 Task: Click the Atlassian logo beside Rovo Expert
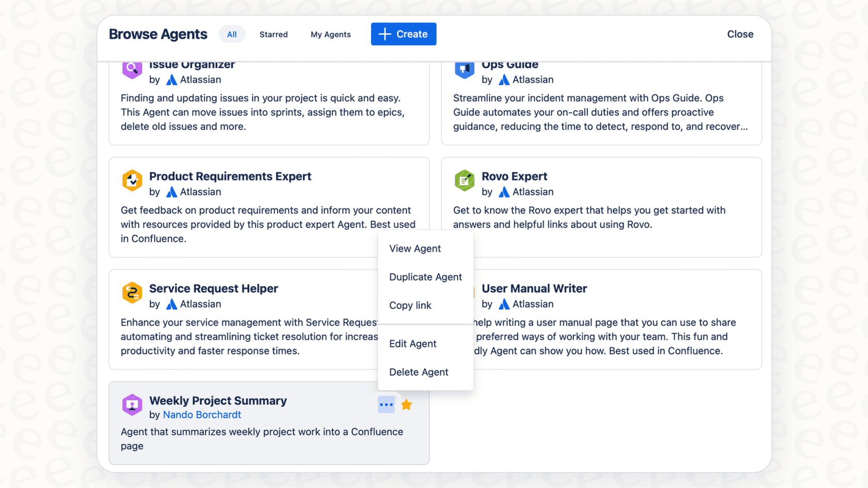[504, 192]
